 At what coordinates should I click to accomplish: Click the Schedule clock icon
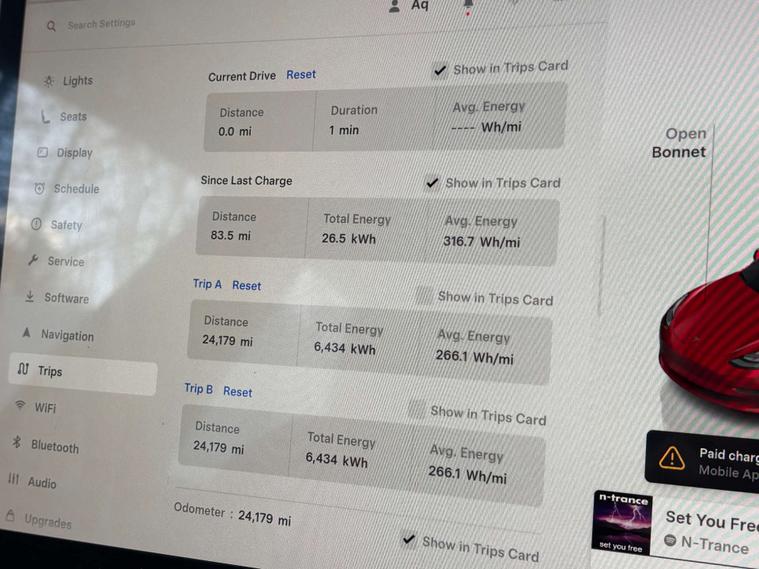point(40,188)
